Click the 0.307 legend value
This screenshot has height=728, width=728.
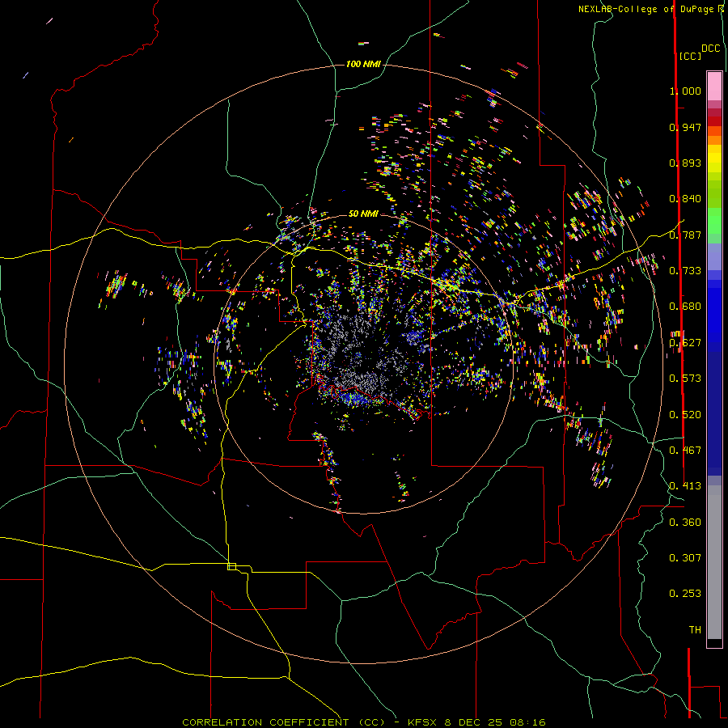click(685, 558)
